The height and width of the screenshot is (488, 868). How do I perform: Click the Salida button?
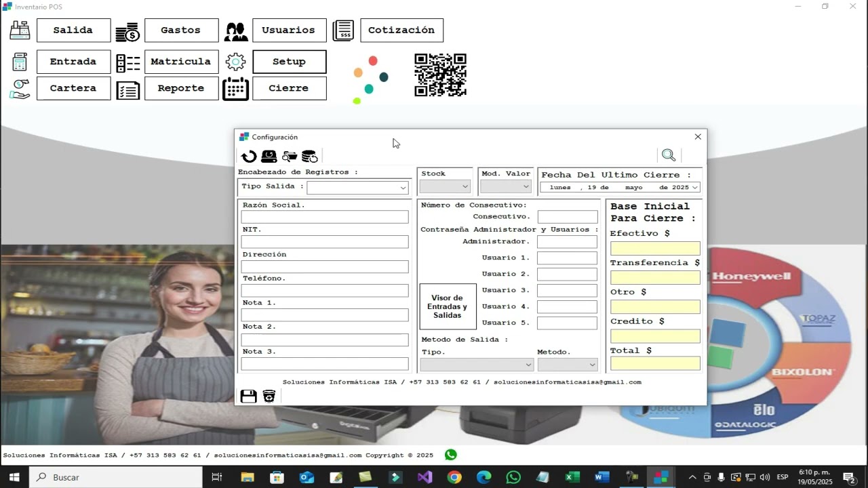[x=73, y=30]
